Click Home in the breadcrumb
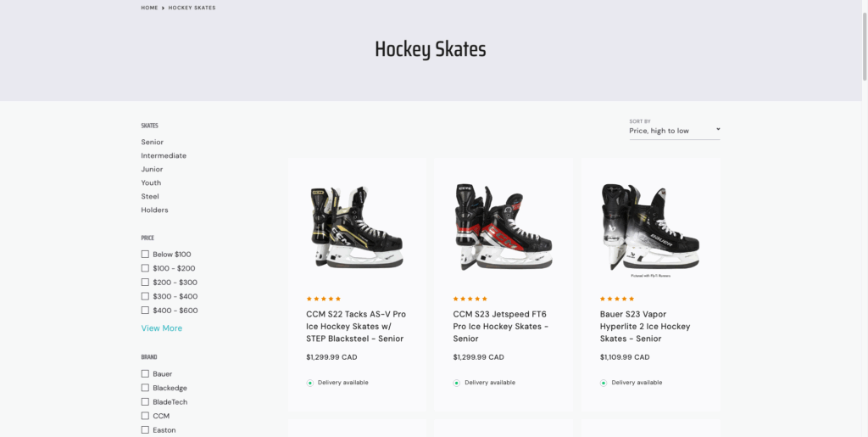The width and height of the screenshot is (868, 437). 149,8
